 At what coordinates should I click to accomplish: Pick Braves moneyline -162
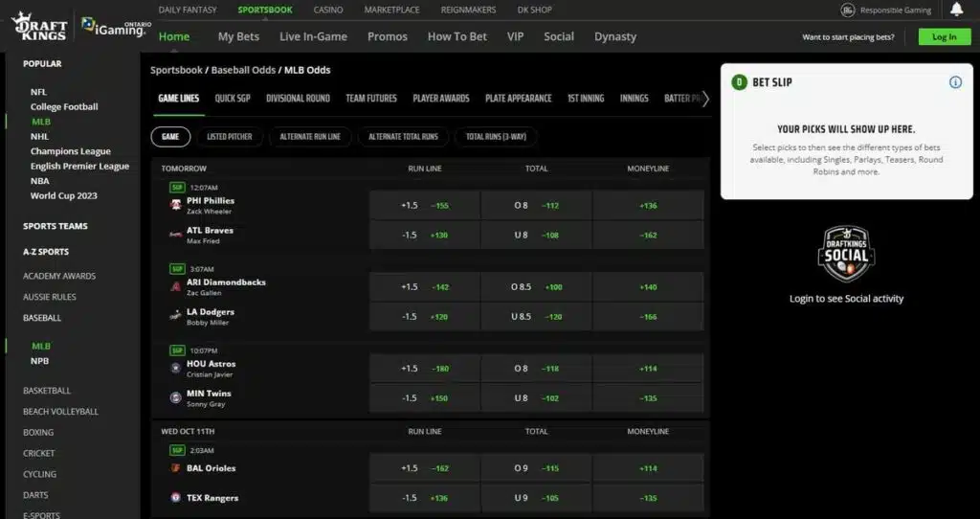pyautogui.click(x=648, y=236)
